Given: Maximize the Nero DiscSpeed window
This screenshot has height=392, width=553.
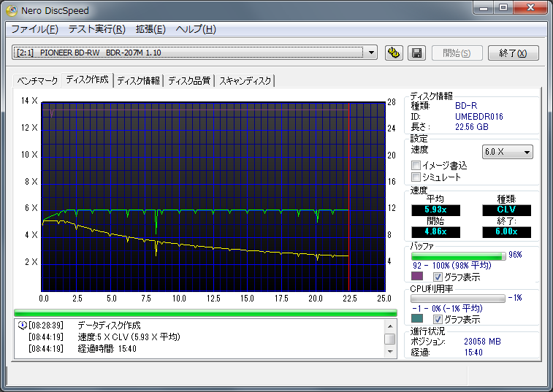Looking at the screenshot, I should 503,7.
